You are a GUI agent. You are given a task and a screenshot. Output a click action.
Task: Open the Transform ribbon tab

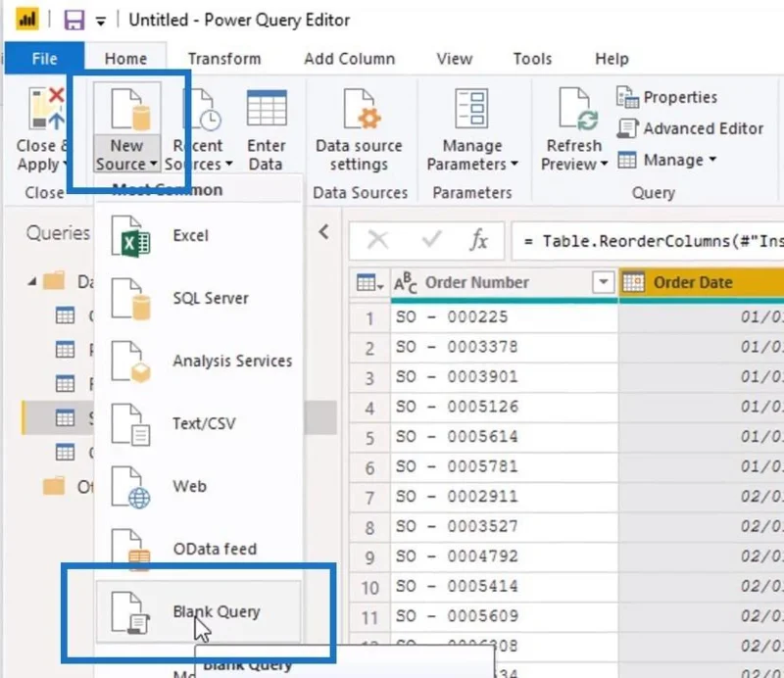pyautogui.click(x=224, y=59)
